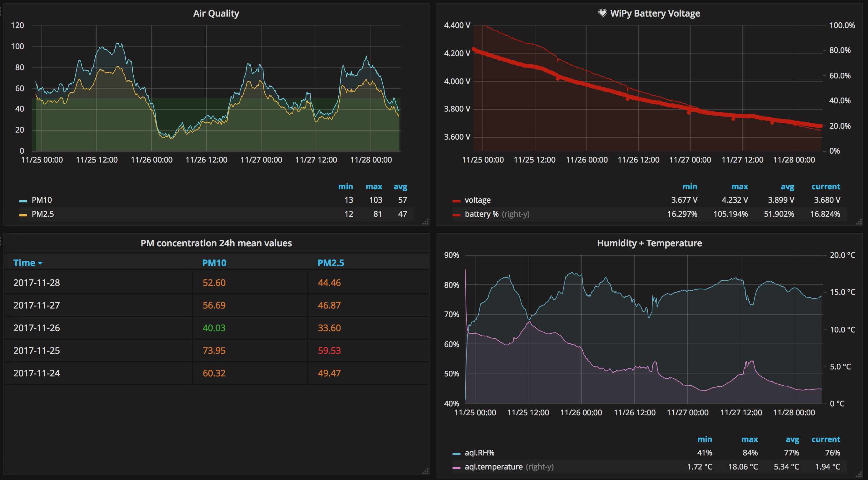The image size is (868, 480).
Task: Open the PM2.5 yellow color swatch
Action: [x=23, y=215]
